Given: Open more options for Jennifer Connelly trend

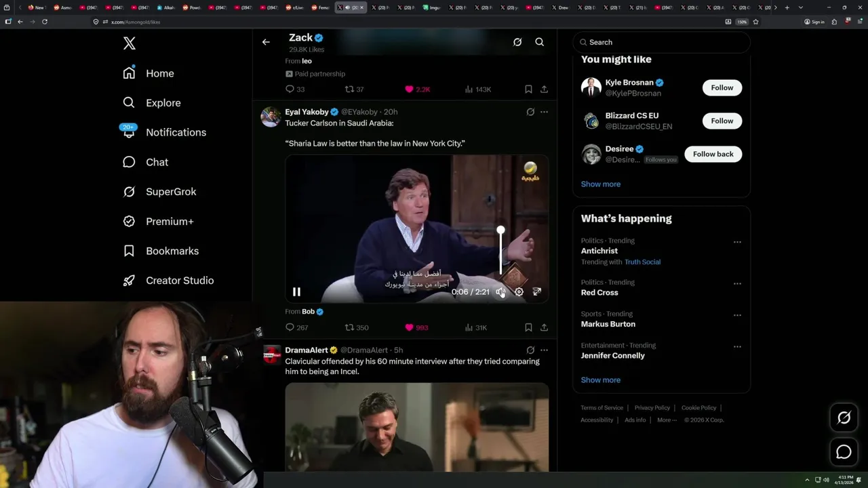Looking at the screenshot, I should (x=737, y=346).
